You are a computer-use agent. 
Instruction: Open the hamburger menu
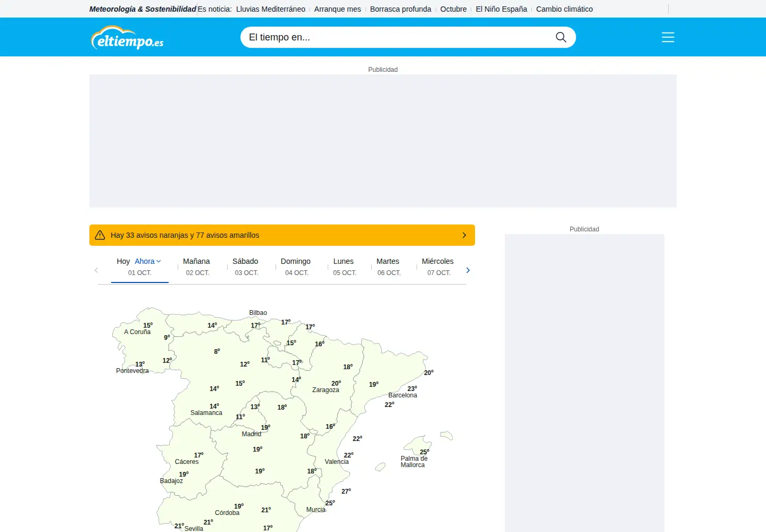[x=668, y=37]
